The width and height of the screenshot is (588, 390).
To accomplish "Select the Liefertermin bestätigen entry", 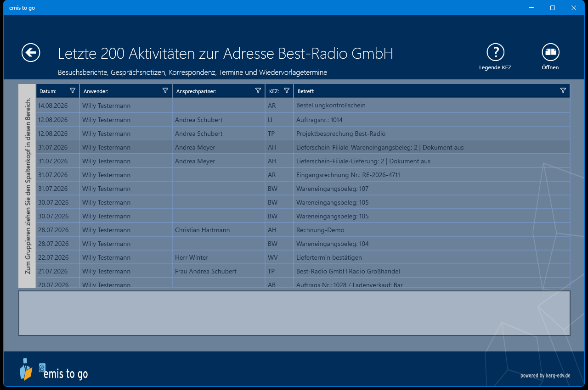I will click(303, 257).
